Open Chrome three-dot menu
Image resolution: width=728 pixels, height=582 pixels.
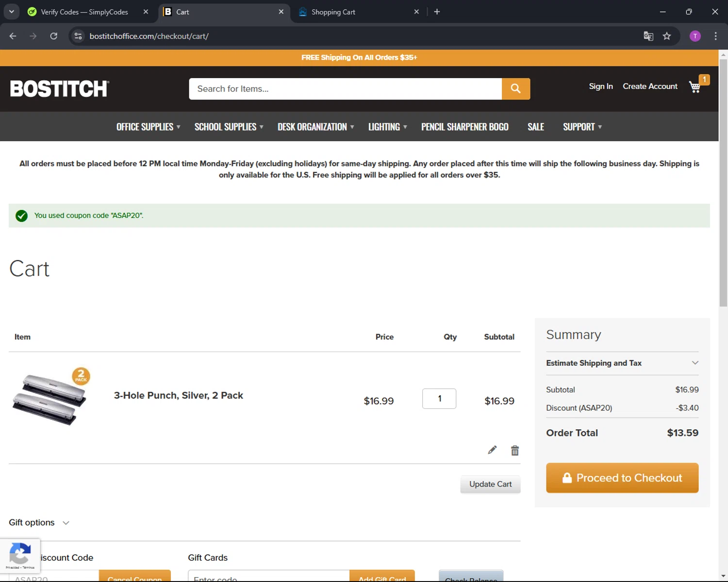tap(715, 36)
